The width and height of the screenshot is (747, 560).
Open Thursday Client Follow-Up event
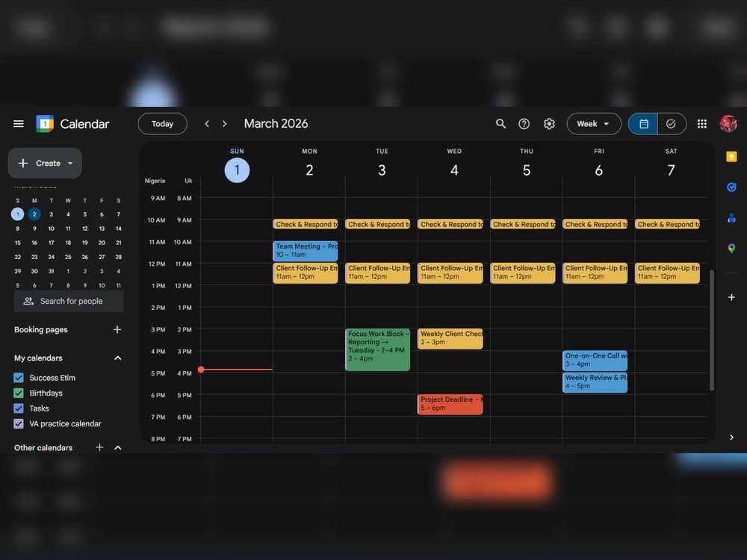click(523, 273)
